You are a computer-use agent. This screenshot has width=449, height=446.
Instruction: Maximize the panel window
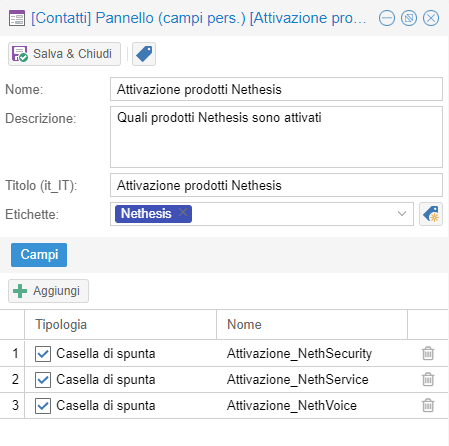click(409, 18)
